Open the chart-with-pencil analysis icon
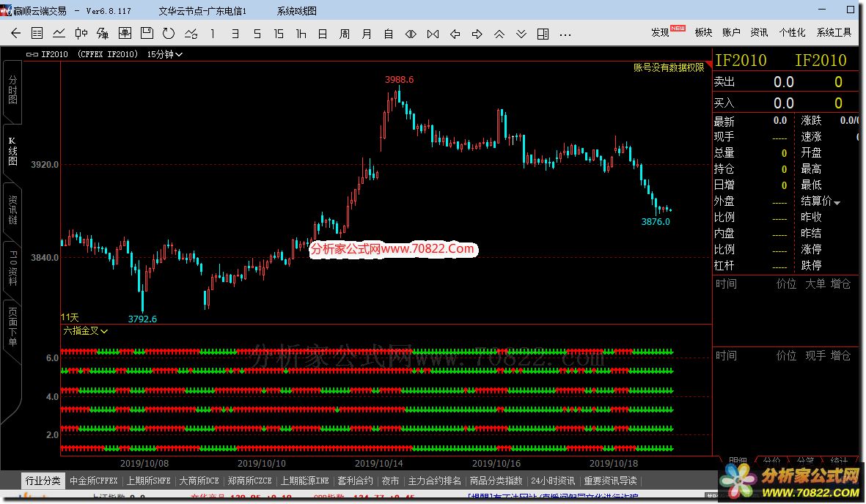This screenshot has width=866, height=504. [103, 34]
